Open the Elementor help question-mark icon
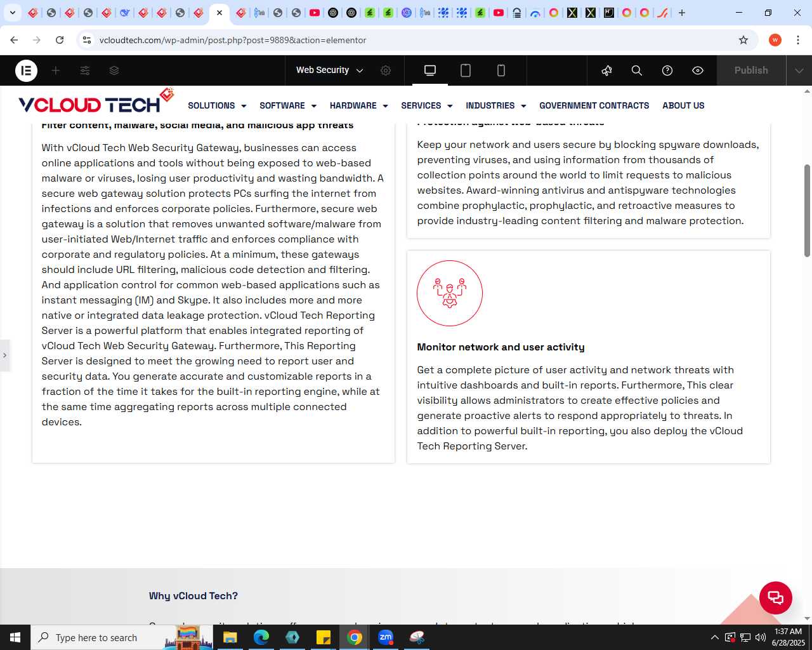The image size is (812, 650). pyautogui.click(x=667, y=70)
